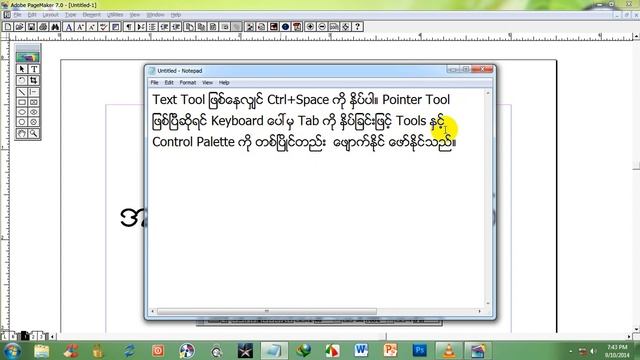Click the Notepad scroll up arrow
Image resolution: width=640 pixels, height=360 pixels.
(x=488, y=93)
